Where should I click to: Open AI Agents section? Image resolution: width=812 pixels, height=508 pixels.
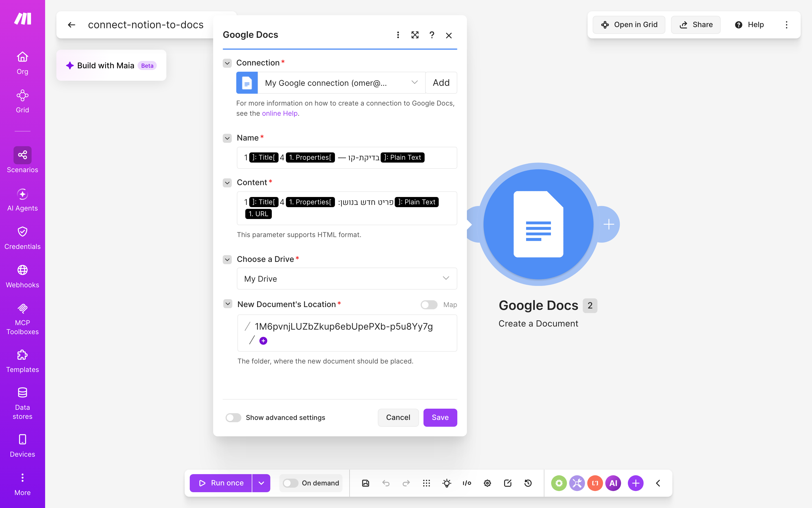click(x=23, y=200)
